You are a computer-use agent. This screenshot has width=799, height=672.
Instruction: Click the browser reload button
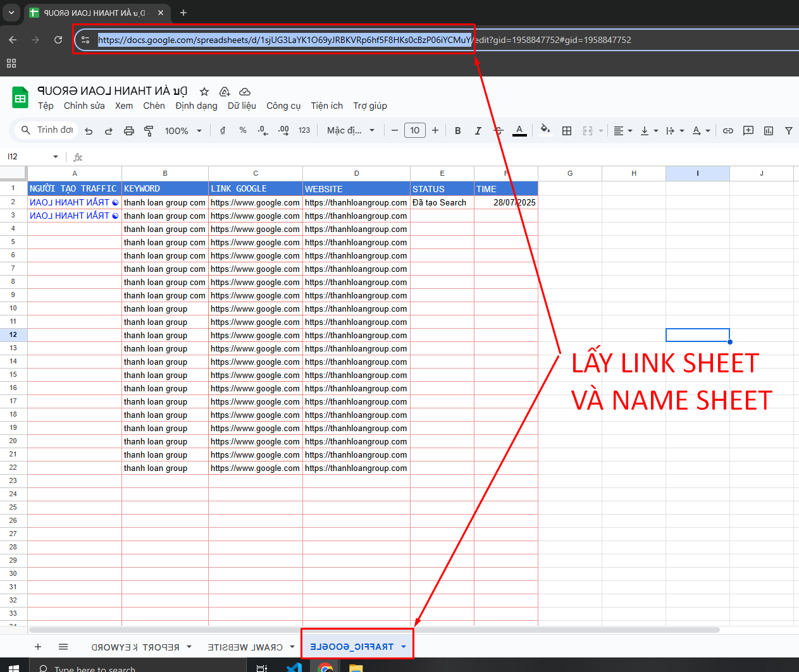pyautogui.click(x=58, y=40)
